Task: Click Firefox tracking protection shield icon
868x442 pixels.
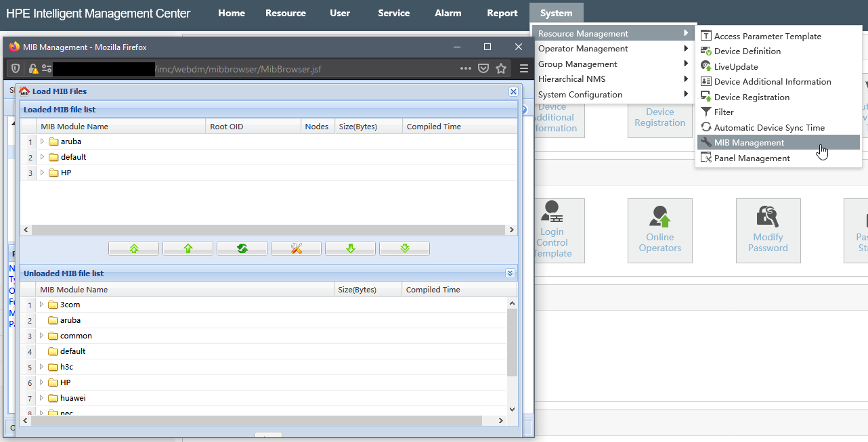Action: pos(16,68)
